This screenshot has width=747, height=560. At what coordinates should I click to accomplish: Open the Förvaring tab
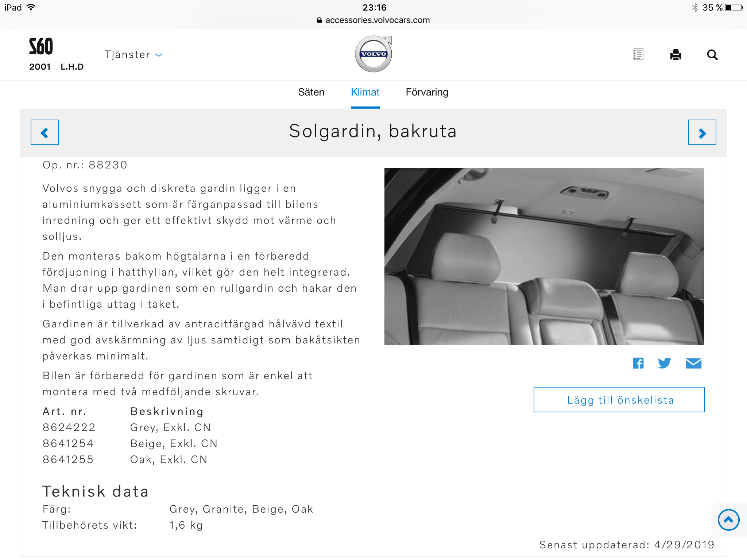tap(427, 92)
